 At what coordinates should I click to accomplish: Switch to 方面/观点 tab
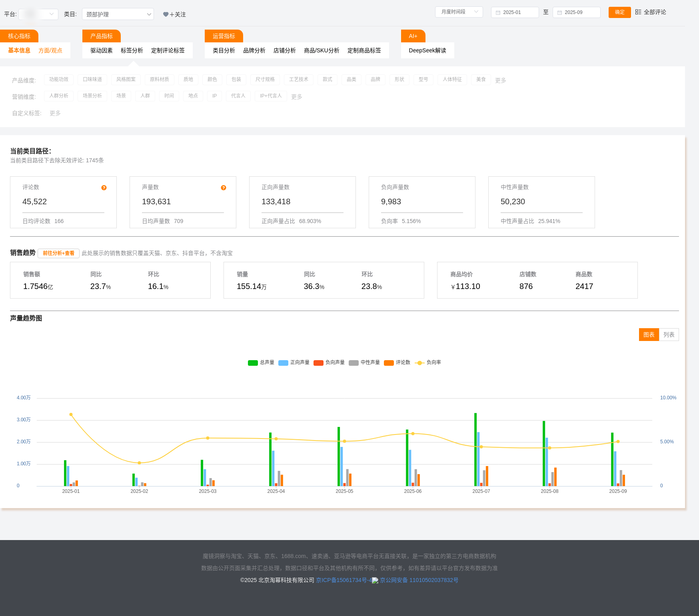[50, 50]
